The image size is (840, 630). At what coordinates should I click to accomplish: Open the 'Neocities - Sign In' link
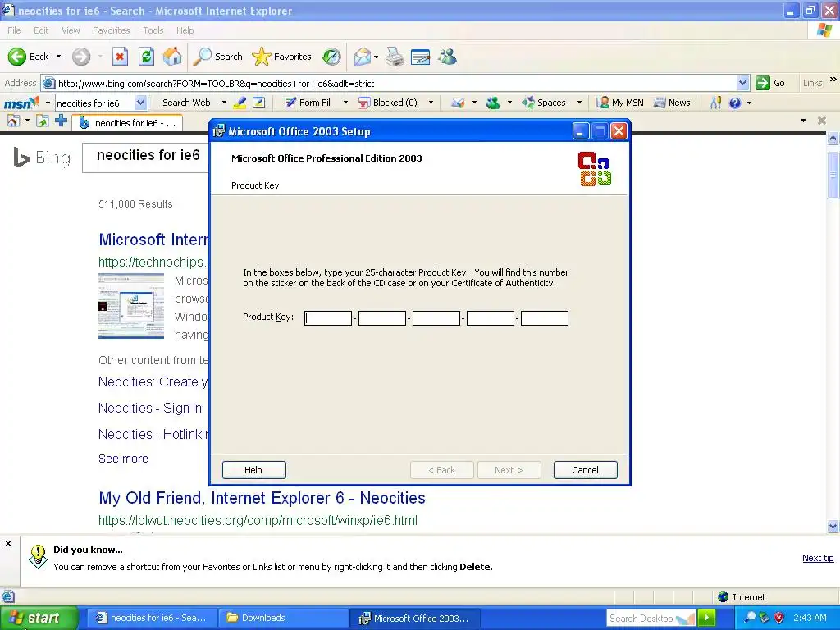[x=150, y=409]
